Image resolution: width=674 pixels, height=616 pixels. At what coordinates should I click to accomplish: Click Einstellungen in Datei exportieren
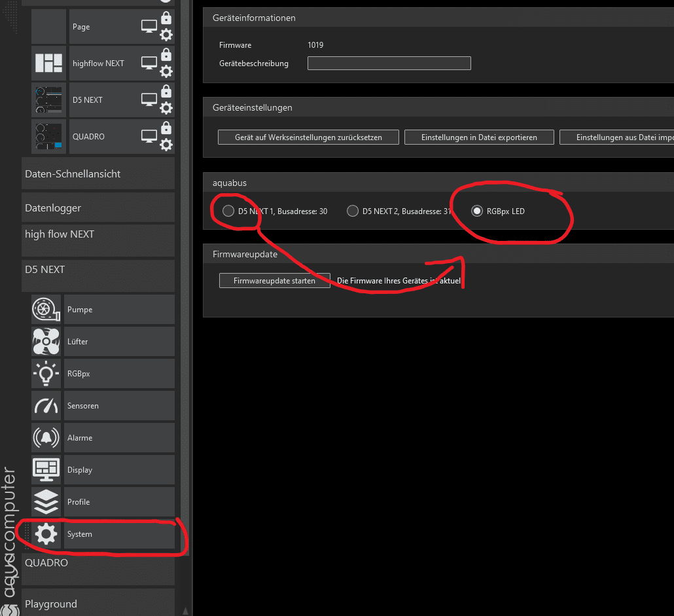[x=479, y=137]
